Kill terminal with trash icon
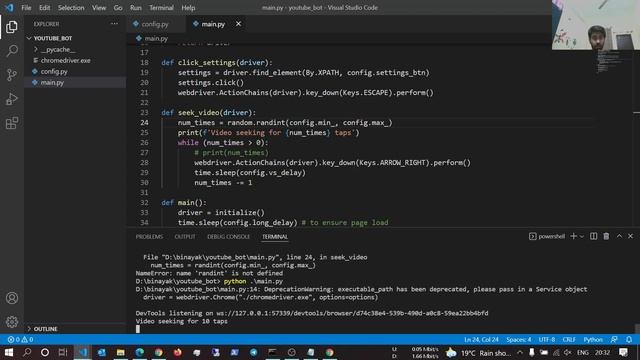This screenshot has height=360, width=640. pos(606,236)
